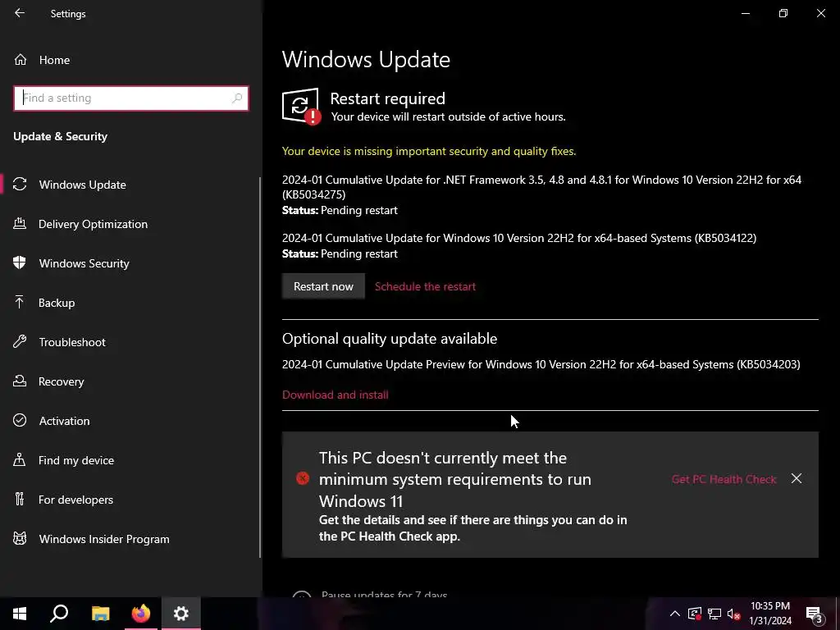The height and width of the screenshot is (630, 840).
Task: Launch Firefox from the taskbar
Action: click(x=141, y=614)
